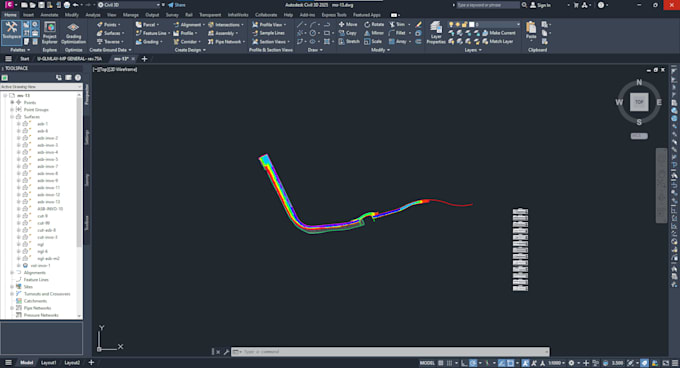Image resolution: width=680 pixels, height=368 pixels.
Task: Switch to the Survey ribbon tab
Action: coord(172,15)
